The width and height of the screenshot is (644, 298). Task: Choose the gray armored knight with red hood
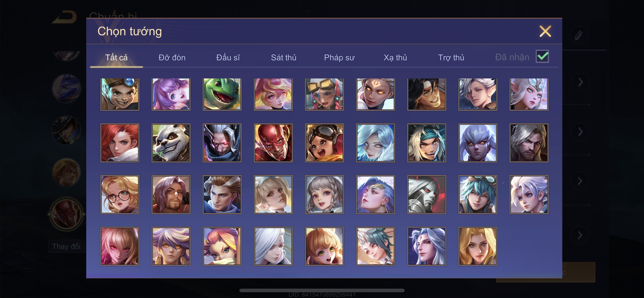tap(426, 195)
